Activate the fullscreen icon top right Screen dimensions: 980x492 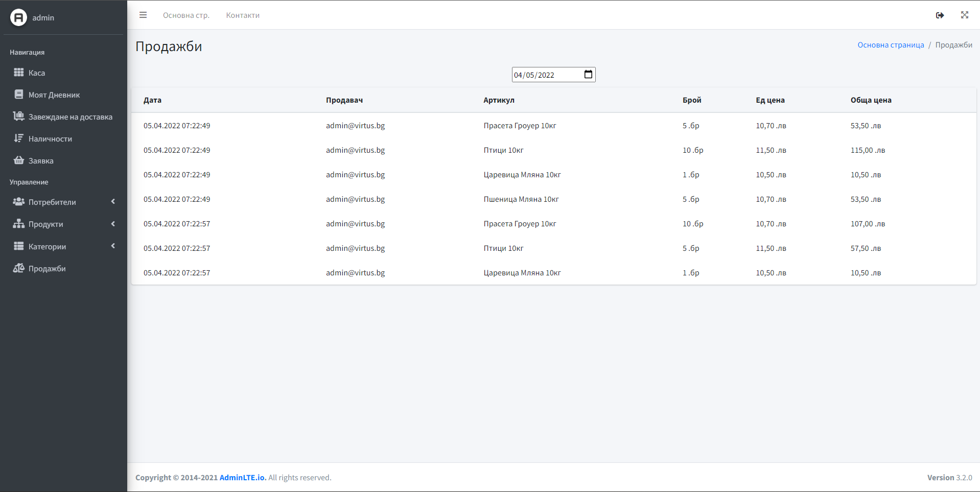(965, 15)
